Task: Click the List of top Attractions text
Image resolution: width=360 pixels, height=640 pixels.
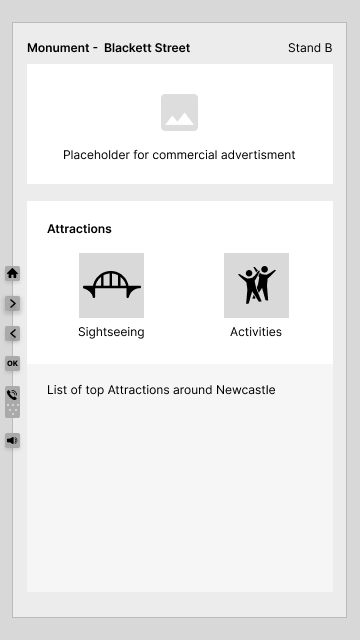Action: (x=161, y=390)
